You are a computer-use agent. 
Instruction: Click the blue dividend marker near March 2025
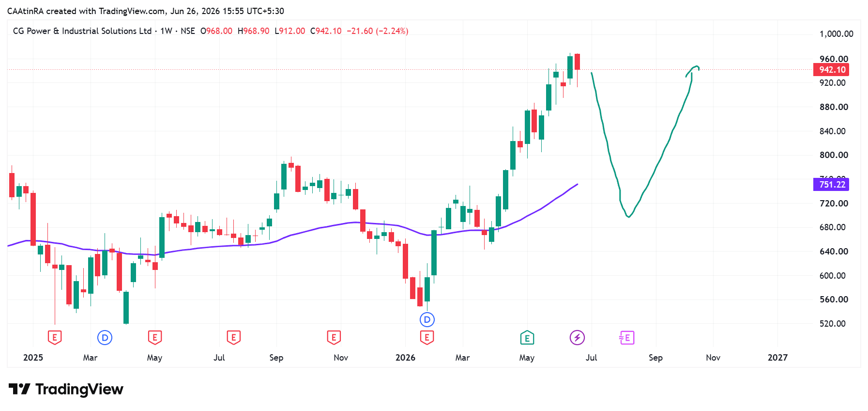[x=105, y=337]
